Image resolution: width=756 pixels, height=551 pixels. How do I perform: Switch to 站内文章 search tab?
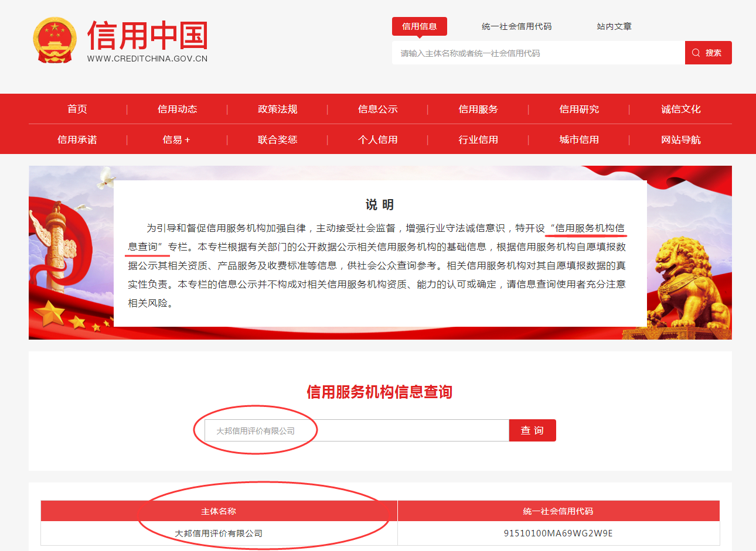pyautogui.click(x=614, y=26)
